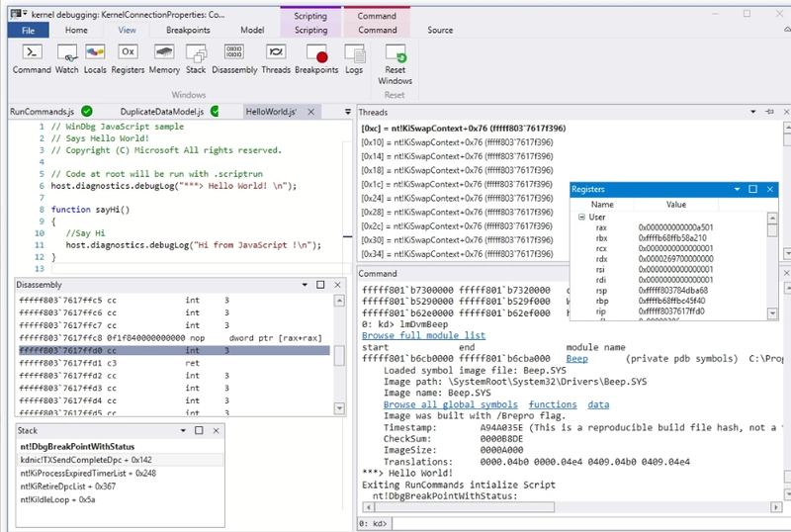791x532 pixels.
Task: Click the Beep module name link
Action: point(576,358)
